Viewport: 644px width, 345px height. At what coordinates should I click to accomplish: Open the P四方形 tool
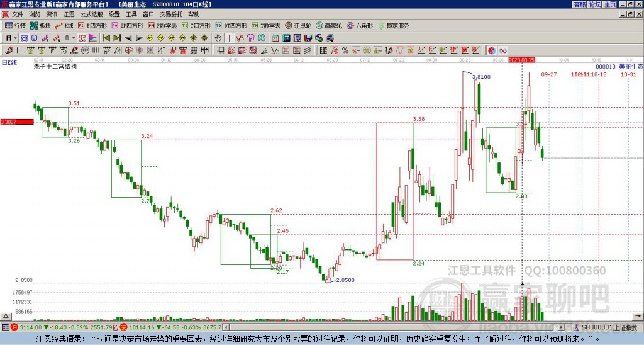point(92,25)
